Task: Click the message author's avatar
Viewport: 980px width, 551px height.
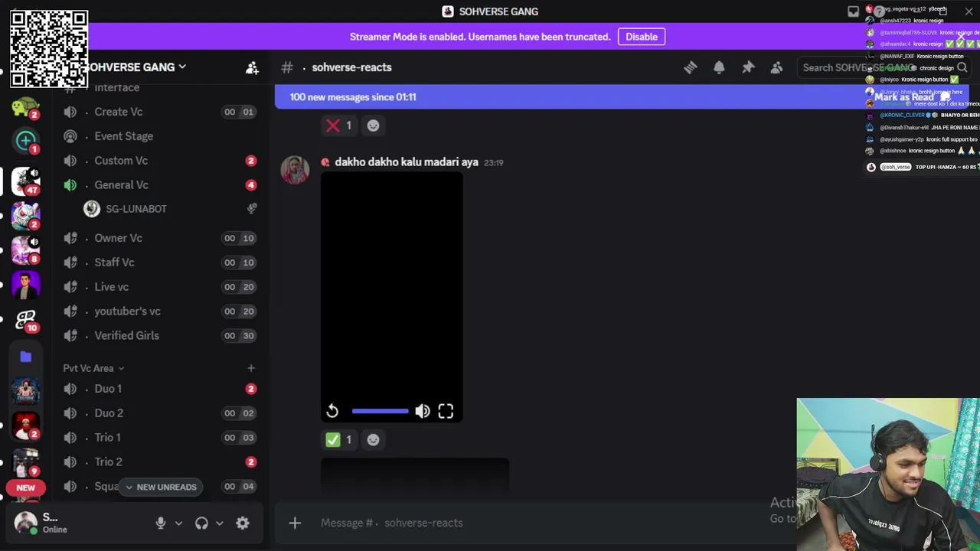Action: click(x=295, y=170)
